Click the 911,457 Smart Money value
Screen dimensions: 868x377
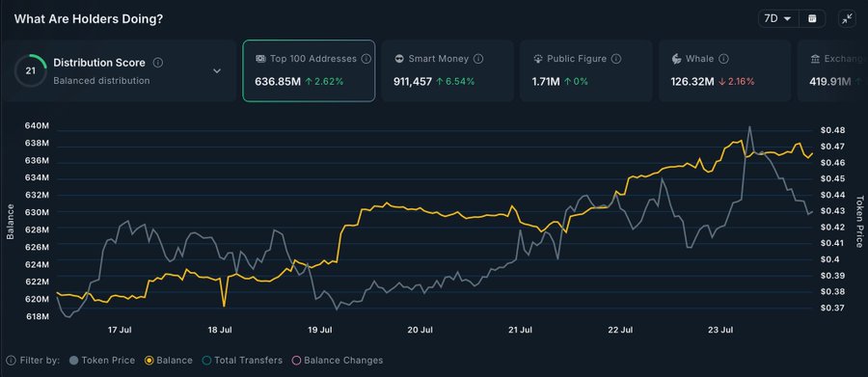point(413,82)
